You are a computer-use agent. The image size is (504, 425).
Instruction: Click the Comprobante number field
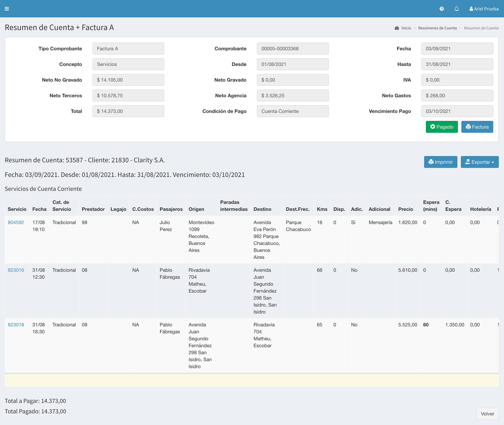[x=292, y=49]
